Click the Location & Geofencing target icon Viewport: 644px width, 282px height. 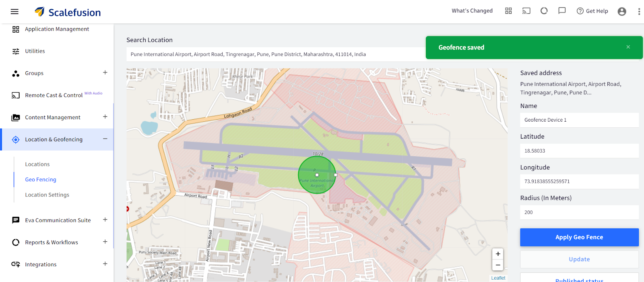click(16, 140)
